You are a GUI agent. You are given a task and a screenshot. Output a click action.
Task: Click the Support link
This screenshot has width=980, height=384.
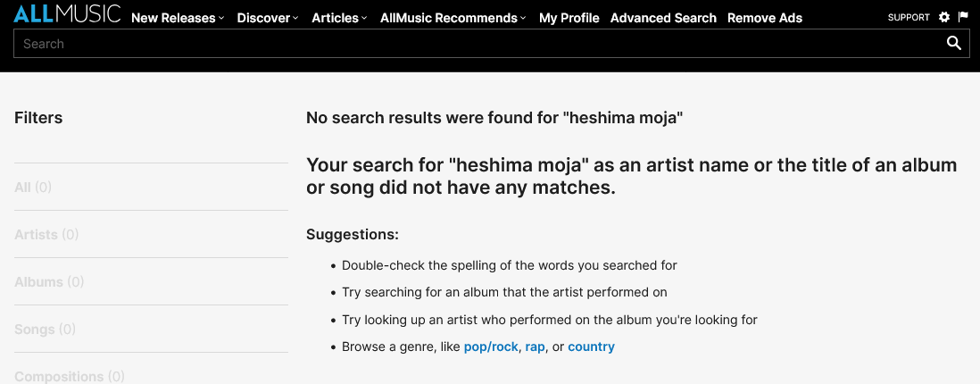(x=909, y=18)
